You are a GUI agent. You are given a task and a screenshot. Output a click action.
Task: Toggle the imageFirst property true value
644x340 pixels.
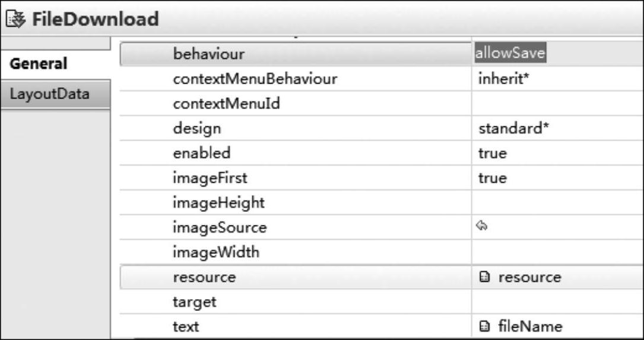pos(558,178)
